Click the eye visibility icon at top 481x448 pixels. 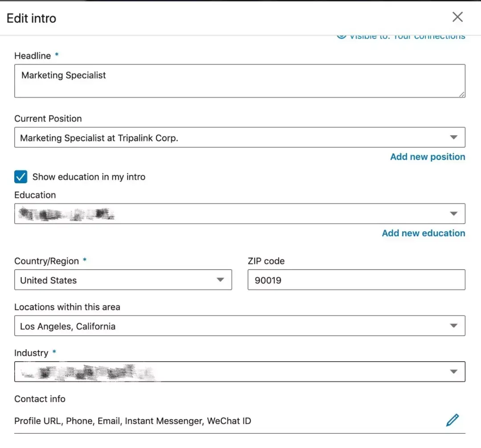point(341,36)
